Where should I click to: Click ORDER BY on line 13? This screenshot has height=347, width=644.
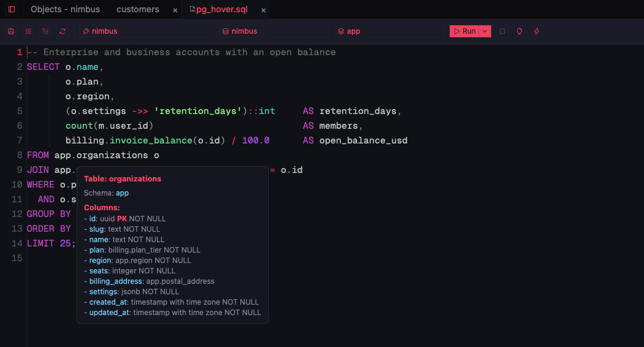tap(49, 229)
